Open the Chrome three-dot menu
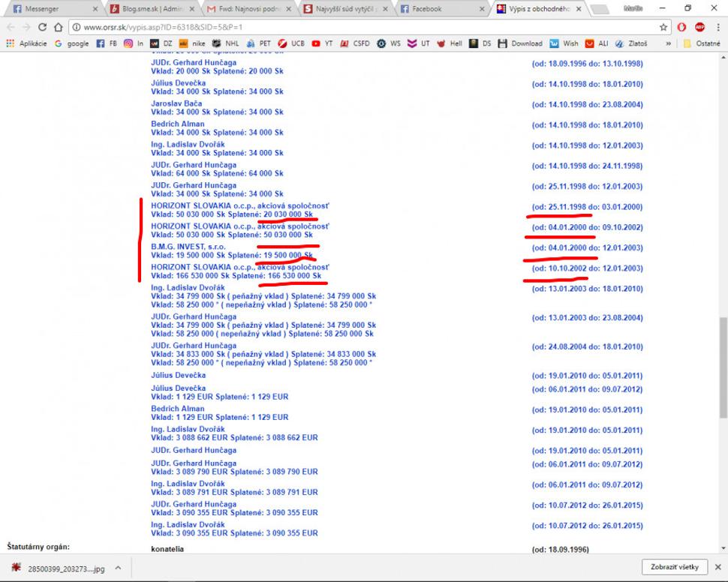Image resolution: width=728 pixels, height=582 pixels. tap(717, 28)
